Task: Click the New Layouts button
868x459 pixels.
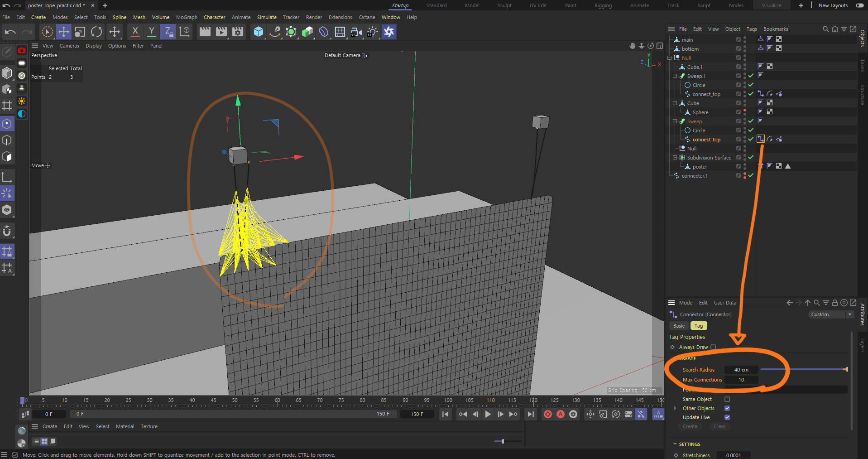Action: [833, 5]
